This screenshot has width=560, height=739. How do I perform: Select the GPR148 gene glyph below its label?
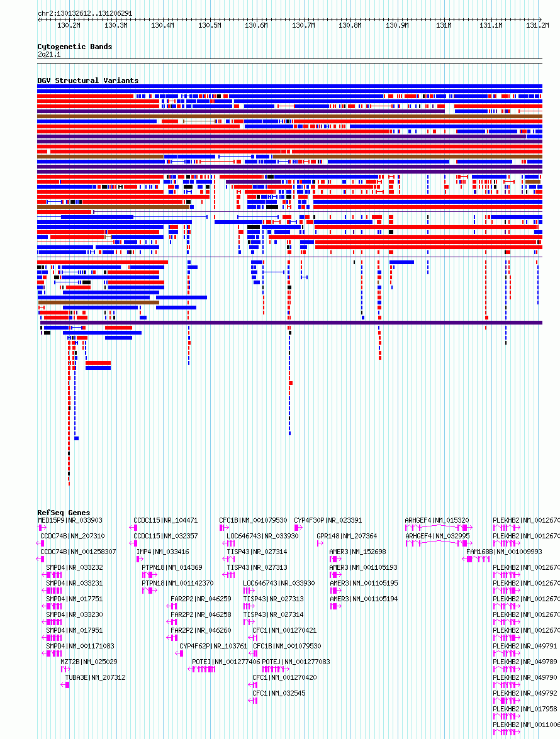pos(320,543)
